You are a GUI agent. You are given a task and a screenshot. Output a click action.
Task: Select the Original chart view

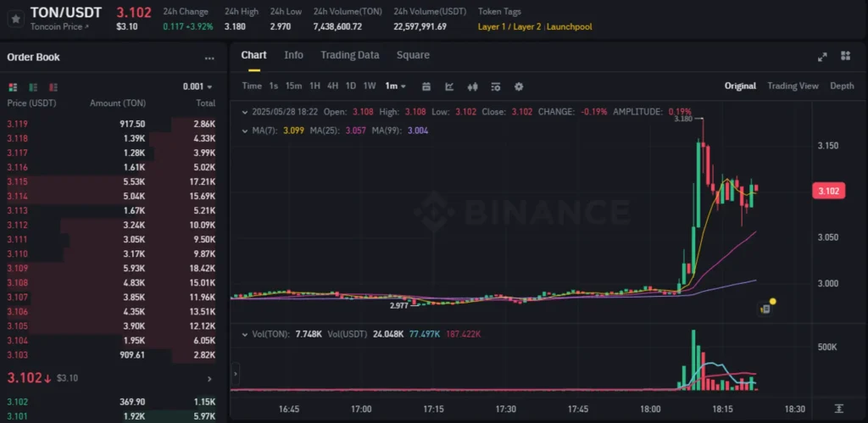tap(740, 86)
